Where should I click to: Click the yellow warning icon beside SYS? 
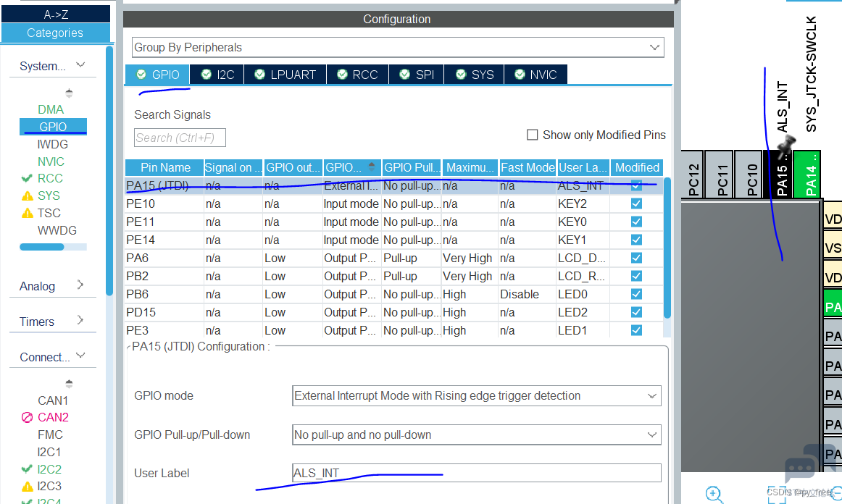(27, 196)
